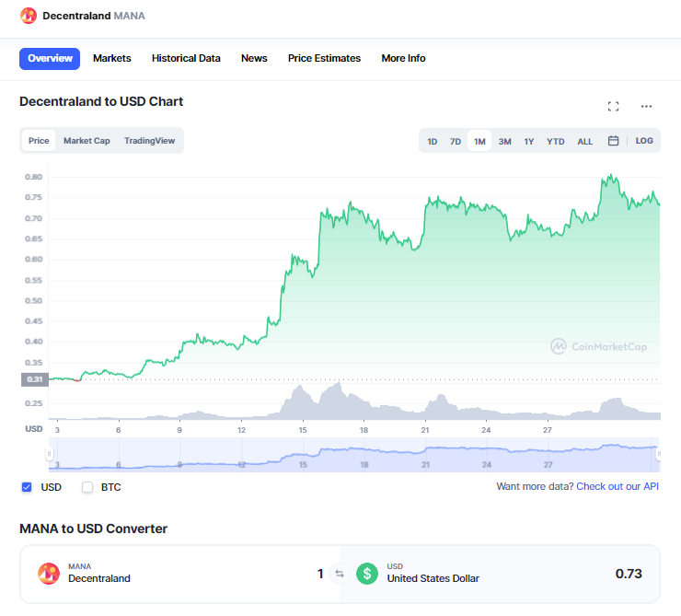
Task: Set chart range to ALL
Action: [x=584, y=141]
